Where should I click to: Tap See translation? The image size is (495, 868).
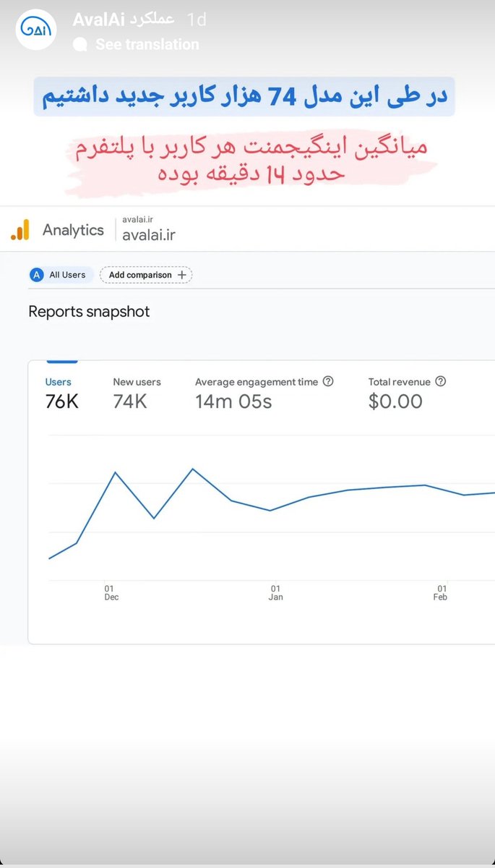point(147,44)
